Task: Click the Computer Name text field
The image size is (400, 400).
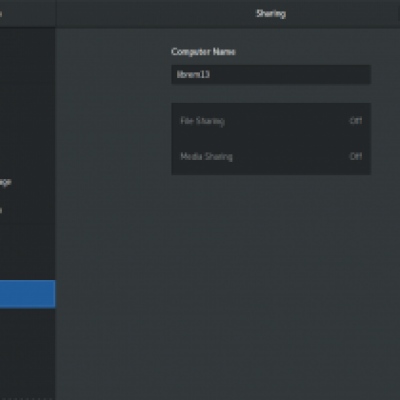Action: click(271, 74)
